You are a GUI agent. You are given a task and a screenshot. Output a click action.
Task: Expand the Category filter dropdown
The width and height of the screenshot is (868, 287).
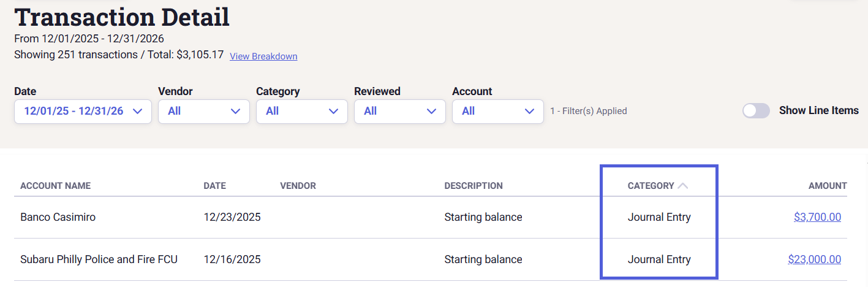301,112
